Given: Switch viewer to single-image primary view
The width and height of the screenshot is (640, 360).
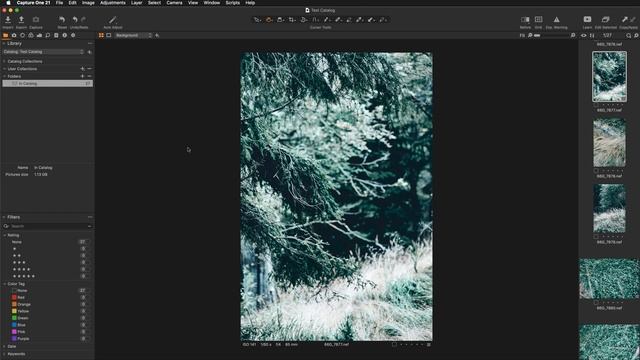Looking at the screenshot, I should coord(109,36).
